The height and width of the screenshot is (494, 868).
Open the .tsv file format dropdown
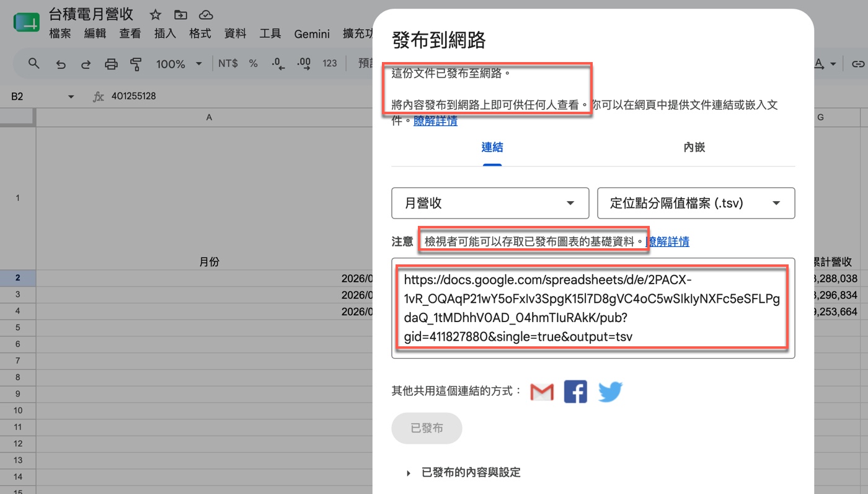696,203
